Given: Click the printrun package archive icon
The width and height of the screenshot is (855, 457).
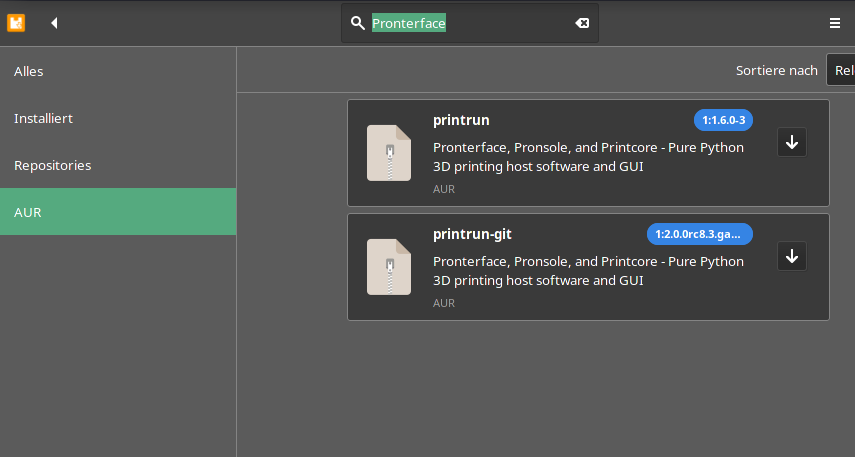Looking at the screenshot, I should (388, 153).
